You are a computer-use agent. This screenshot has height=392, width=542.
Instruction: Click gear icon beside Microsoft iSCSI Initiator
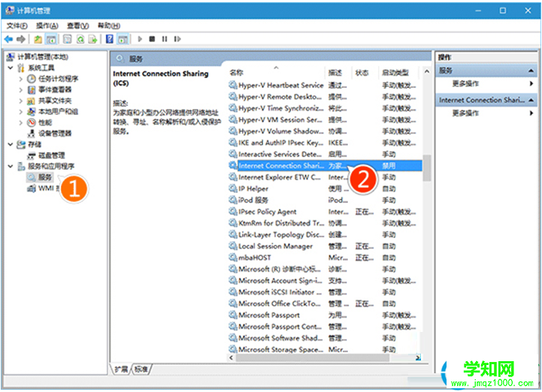(232, 292)
